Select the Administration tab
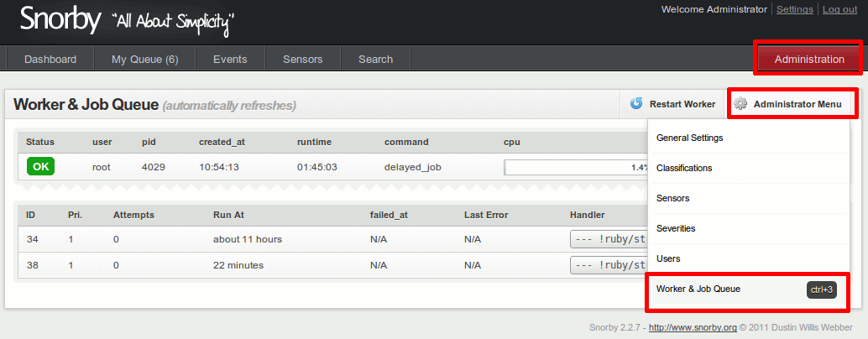The image size is (868, 339). tap(808, 59)
